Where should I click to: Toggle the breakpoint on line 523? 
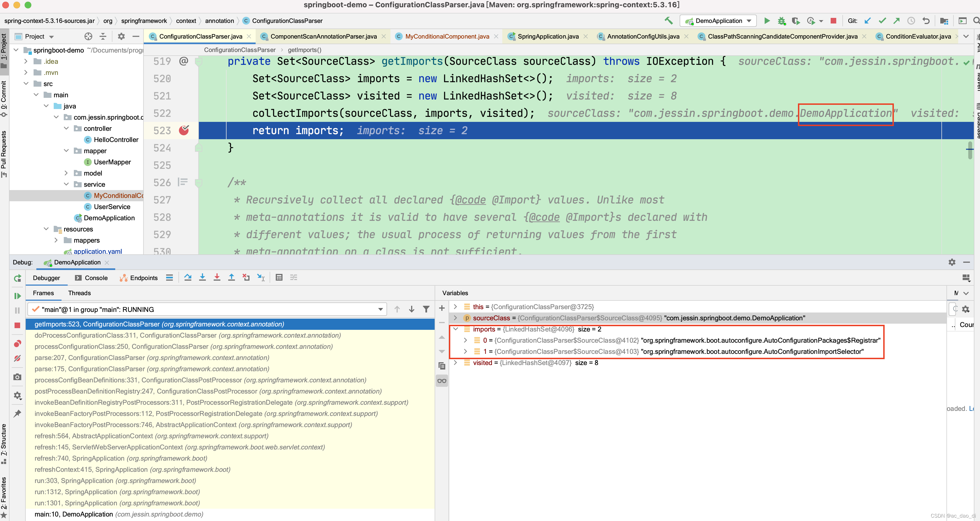[184, 130]
